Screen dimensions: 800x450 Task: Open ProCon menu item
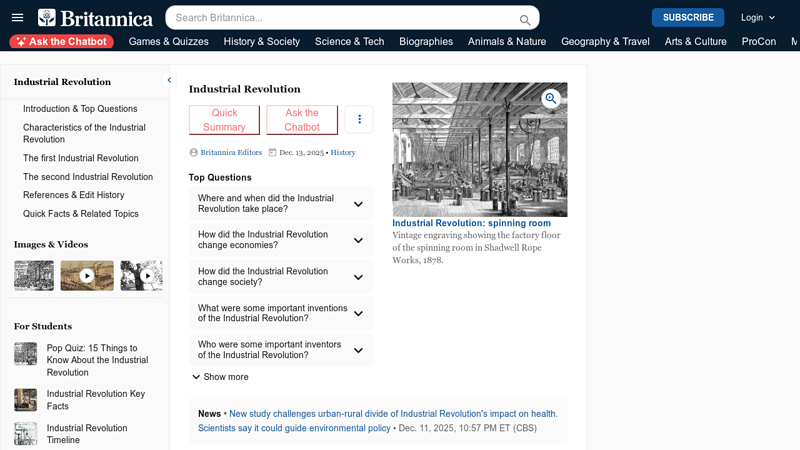point(759,42)
